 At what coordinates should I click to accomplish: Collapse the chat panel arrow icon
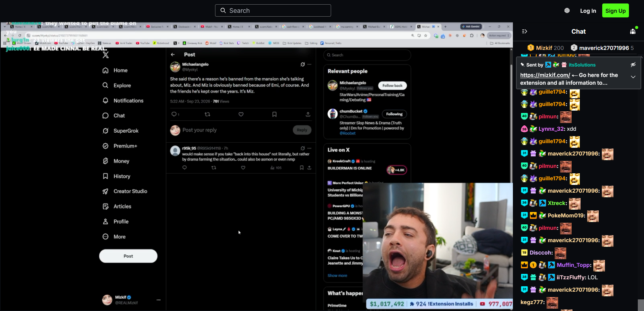(x=524, y=31)
